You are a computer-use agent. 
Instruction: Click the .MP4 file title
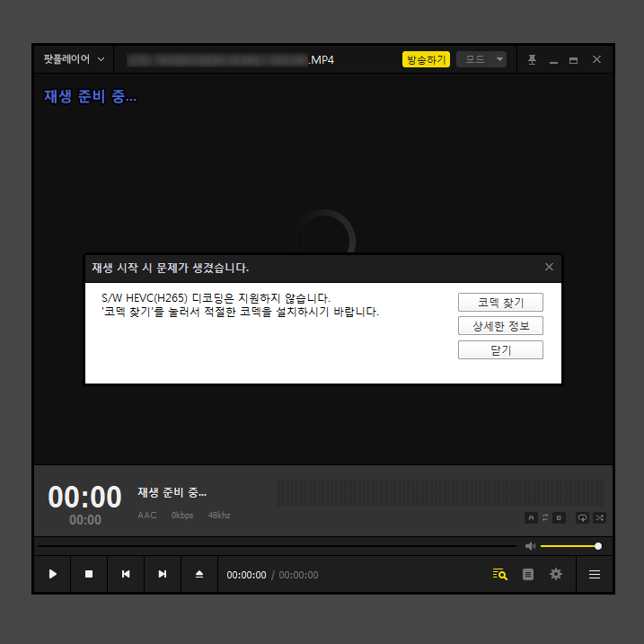point(322,60)
